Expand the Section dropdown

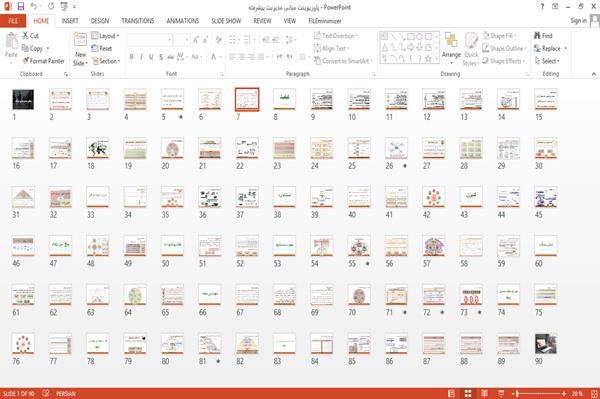pos(106,61)
